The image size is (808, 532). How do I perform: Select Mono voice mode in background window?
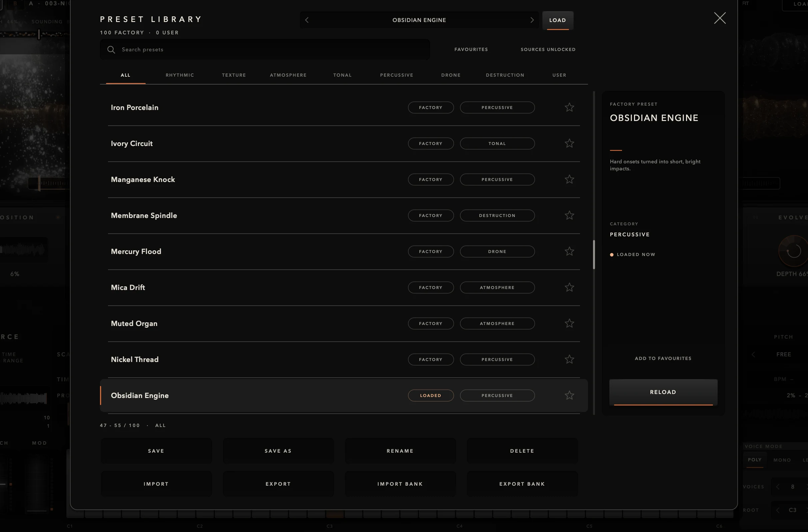(782, 460)
